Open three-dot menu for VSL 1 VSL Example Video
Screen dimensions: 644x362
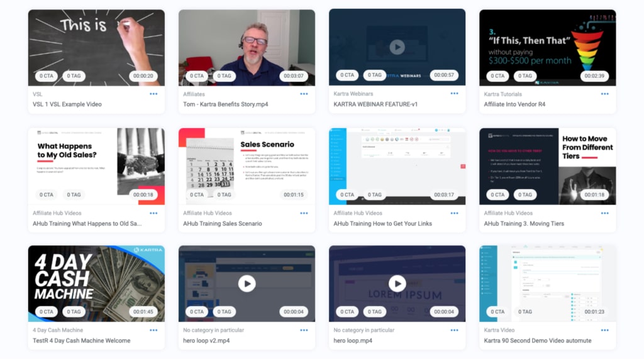pos(153,94)
